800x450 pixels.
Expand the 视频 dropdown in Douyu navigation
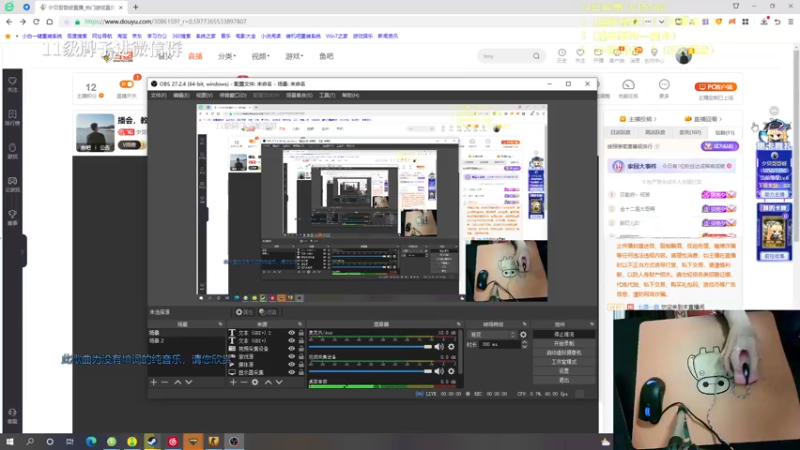pos(260,56)
